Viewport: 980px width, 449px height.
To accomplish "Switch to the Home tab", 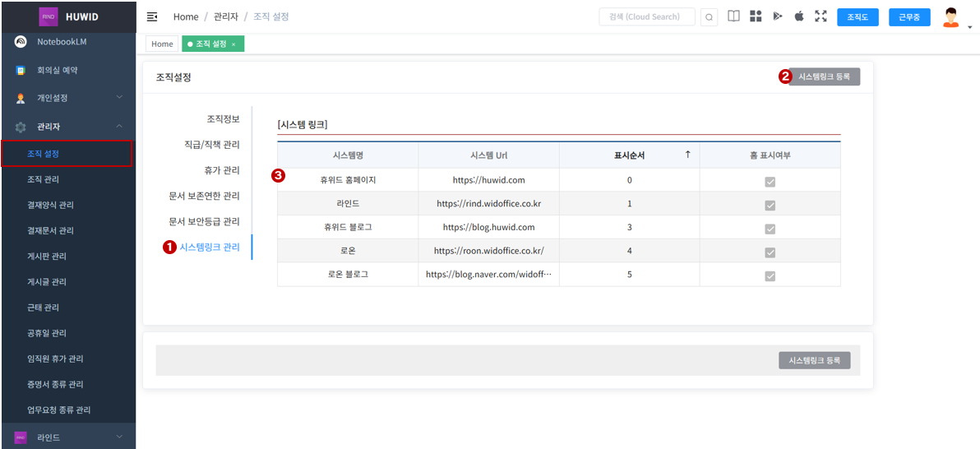I will pyautogui.click(x=162, y=44).
